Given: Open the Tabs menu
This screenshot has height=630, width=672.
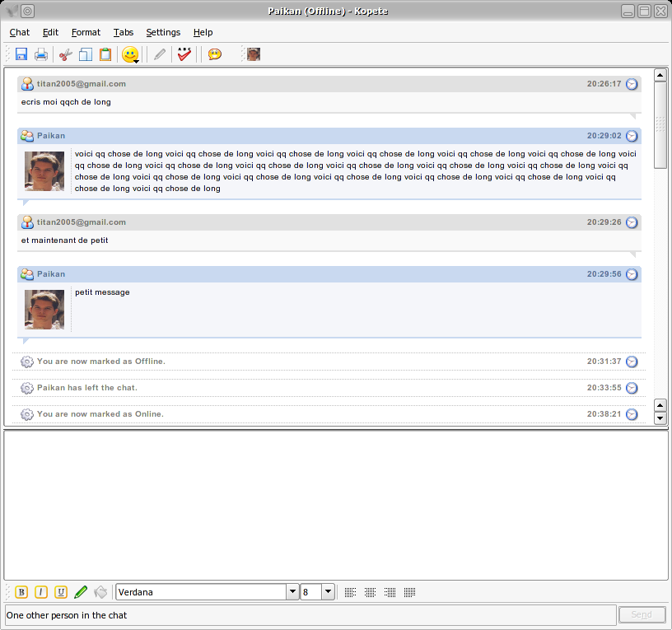Looking at the screenshot, I should coord(124,32).
